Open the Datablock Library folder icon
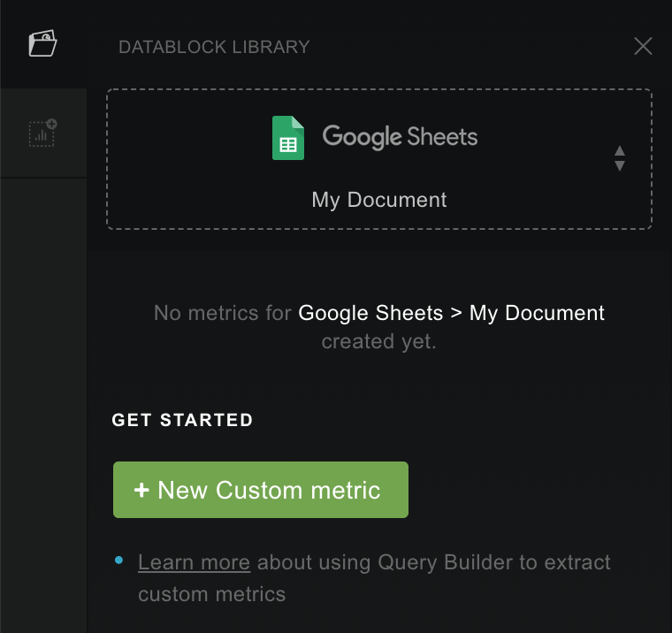Viewport: 672px width, 633px height. click(42, 42)
